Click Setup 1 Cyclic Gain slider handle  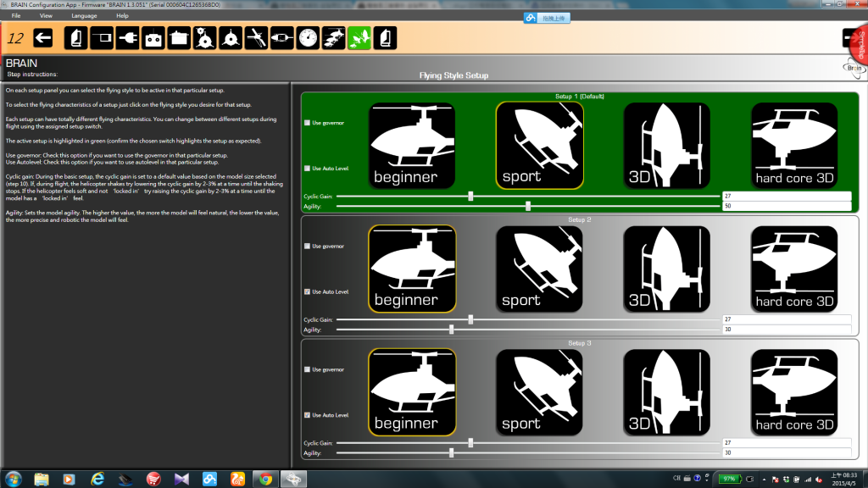(x=470, y=196)
